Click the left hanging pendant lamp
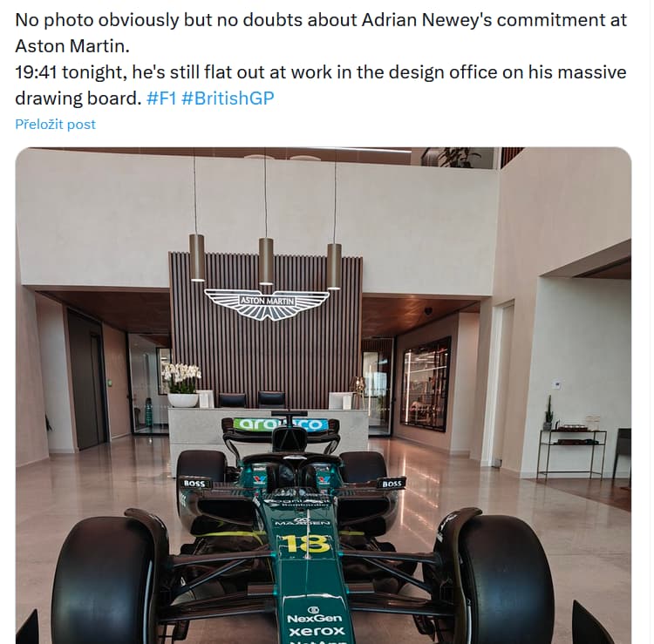Viewport: 654px width, 644px height. coord(196,258)
